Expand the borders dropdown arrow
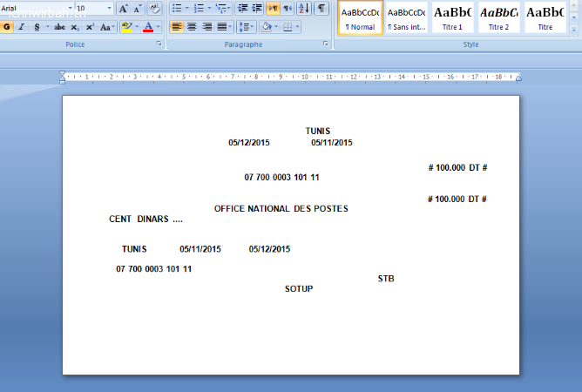The width and height of the screenshot is (582, 392). click(297, 27)
